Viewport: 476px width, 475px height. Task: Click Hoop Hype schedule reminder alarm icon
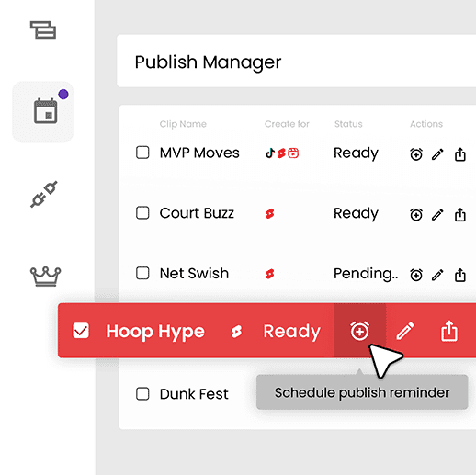pos(359,331)
